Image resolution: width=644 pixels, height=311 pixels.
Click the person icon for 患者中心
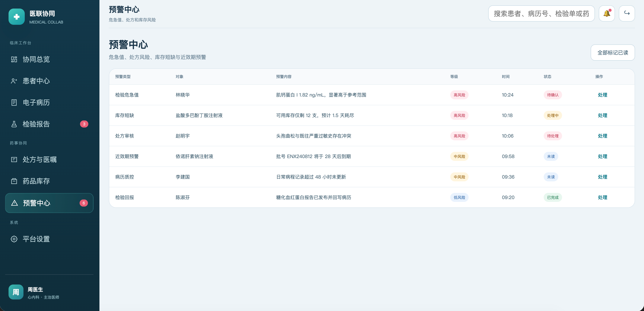[14, 81]
